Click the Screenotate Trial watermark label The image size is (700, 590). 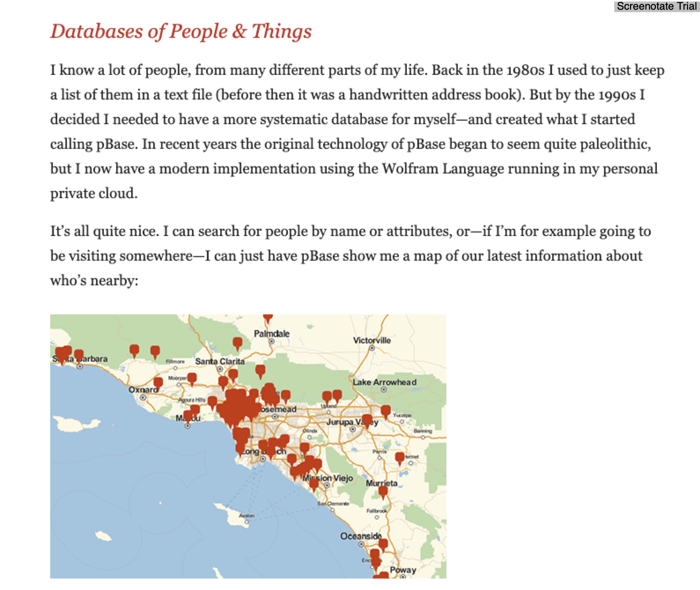656,6
